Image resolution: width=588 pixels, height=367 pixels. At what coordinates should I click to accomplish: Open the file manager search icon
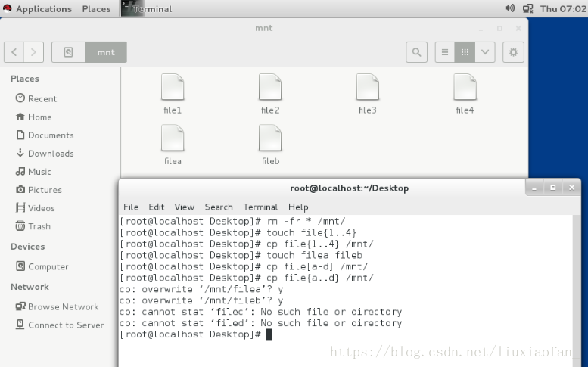(x=416, y=52)
